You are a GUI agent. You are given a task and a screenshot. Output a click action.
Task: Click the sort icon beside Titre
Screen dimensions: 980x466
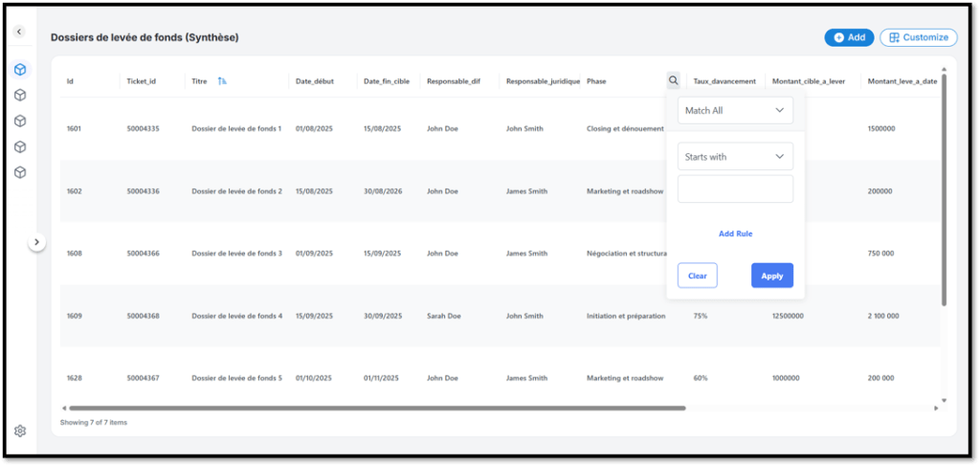click(222, 81)
